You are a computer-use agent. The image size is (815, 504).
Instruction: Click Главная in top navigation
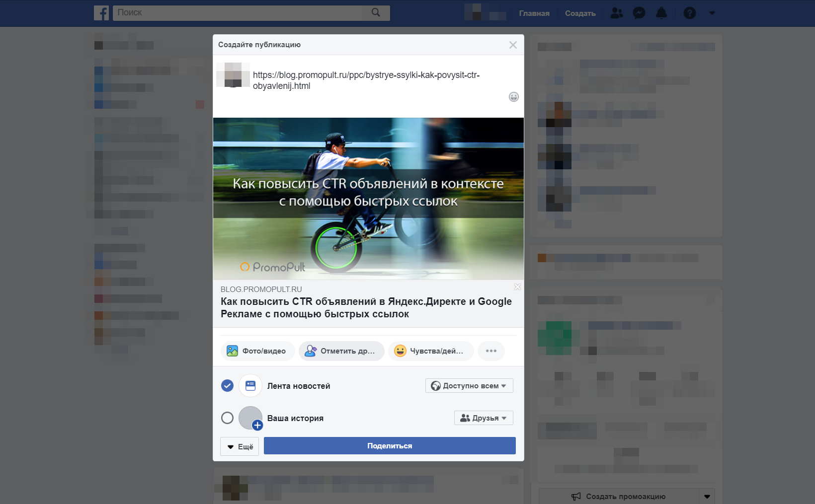tap(534, 13)
